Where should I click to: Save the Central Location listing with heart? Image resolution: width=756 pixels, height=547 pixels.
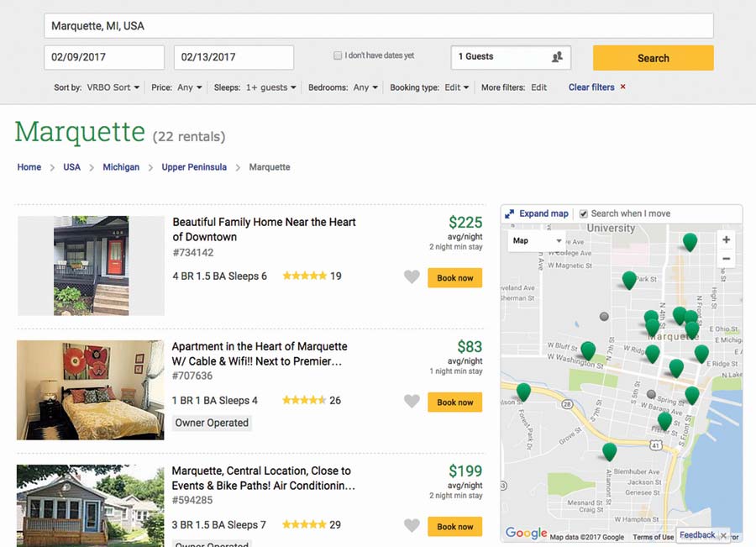click(x=412, y=526)
